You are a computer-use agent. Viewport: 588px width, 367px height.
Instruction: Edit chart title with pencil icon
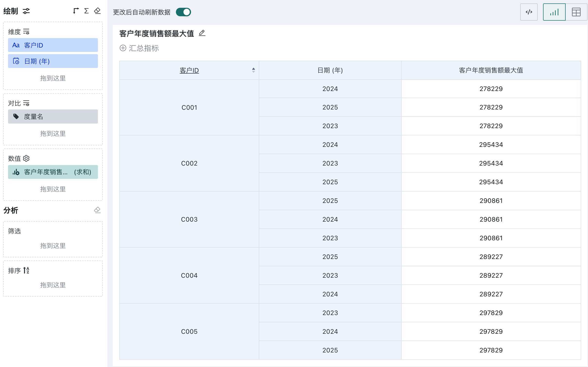202,33
